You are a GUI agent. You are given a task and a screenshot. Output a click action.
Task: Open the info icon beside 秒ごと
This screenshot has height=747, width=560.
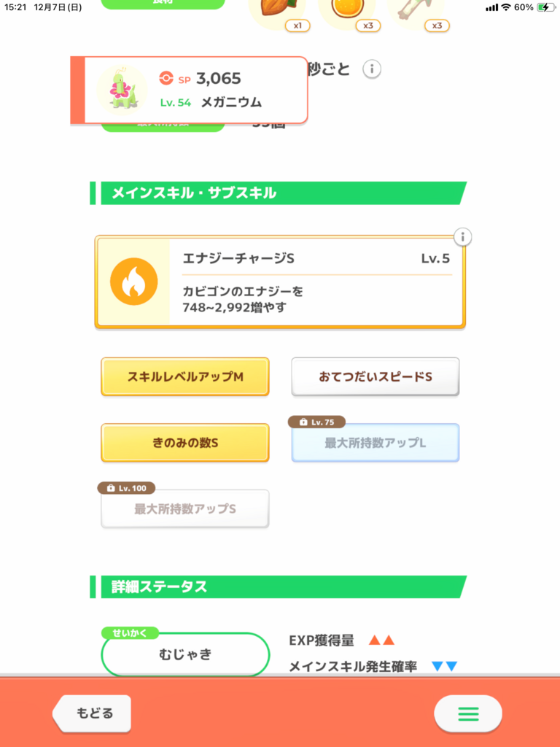click(x=372, y=69)
